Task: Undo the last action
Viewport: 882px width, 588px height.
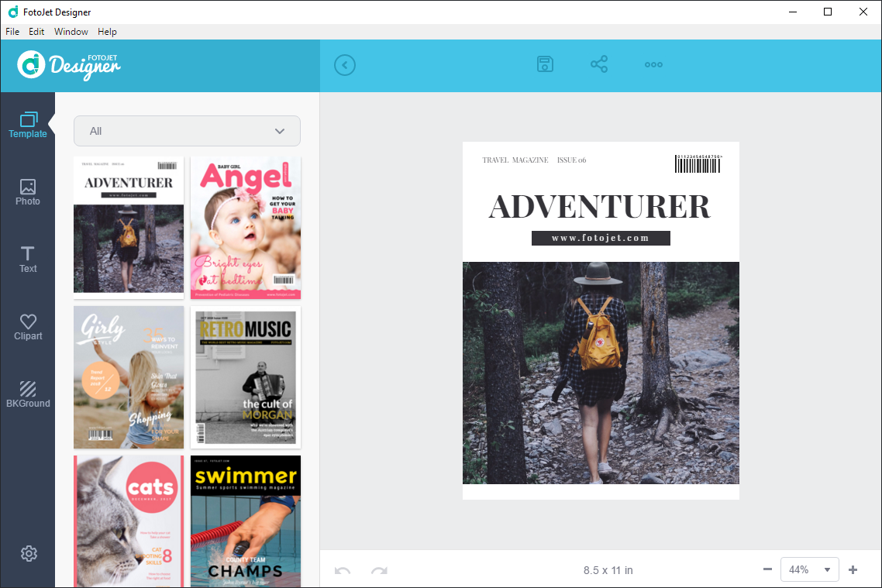Action: tap(341, 569)
